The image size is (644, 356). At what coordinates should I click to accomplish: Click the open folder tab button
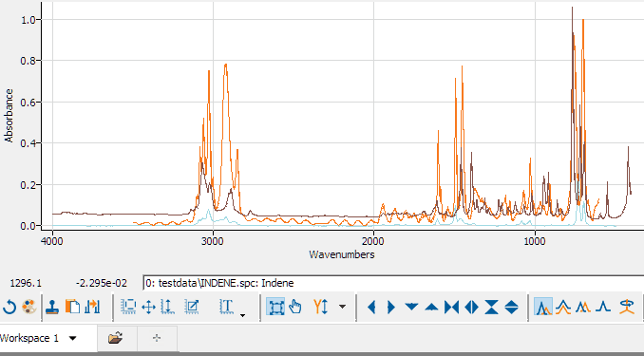tap(116, 338)
